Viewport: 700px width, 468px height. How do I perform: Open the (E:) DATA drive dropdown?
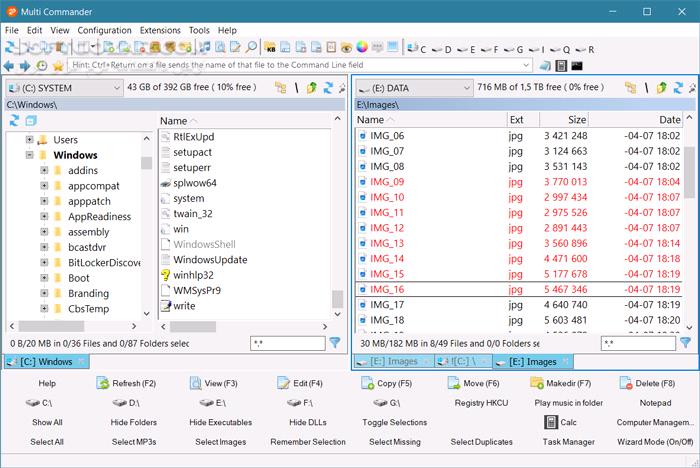414,88
